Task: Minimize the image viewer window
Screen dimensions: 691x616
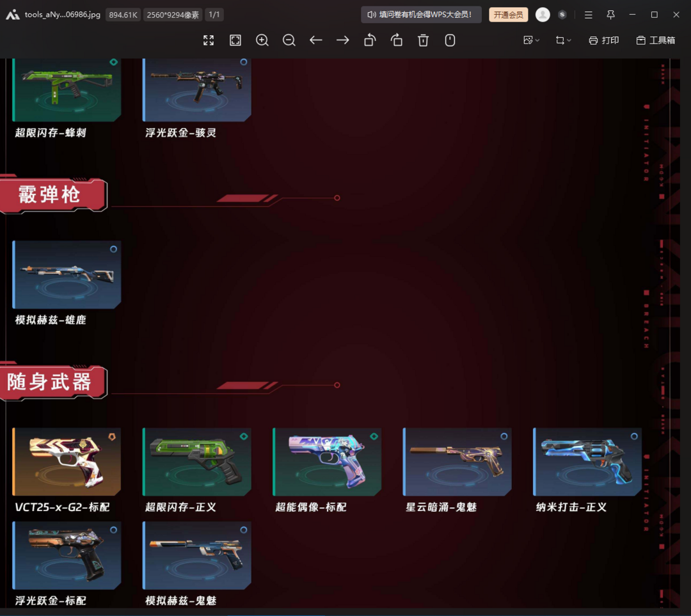Action: point(632,15)
